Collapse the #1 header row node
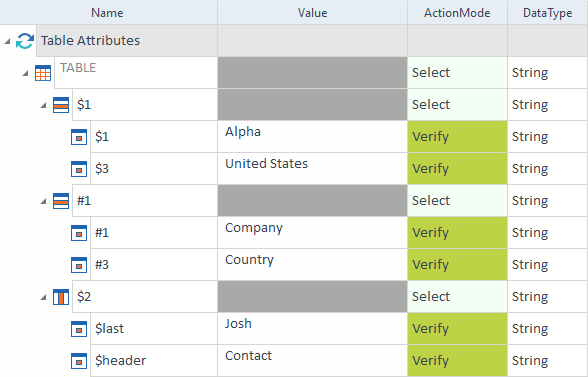Viewport: 588px width, 377px height. coord(43,201)
